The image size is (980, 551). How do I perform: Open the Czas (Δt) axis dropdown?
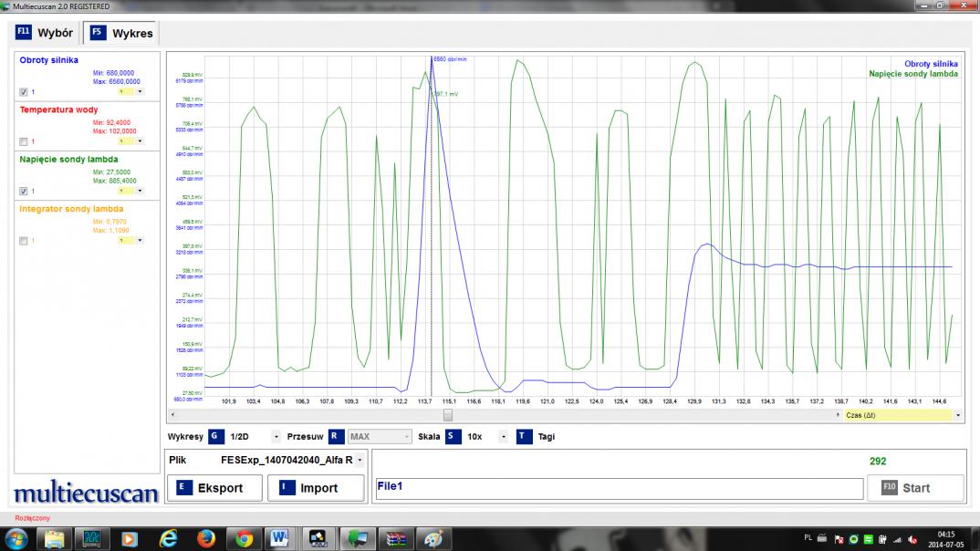[956, 415]
